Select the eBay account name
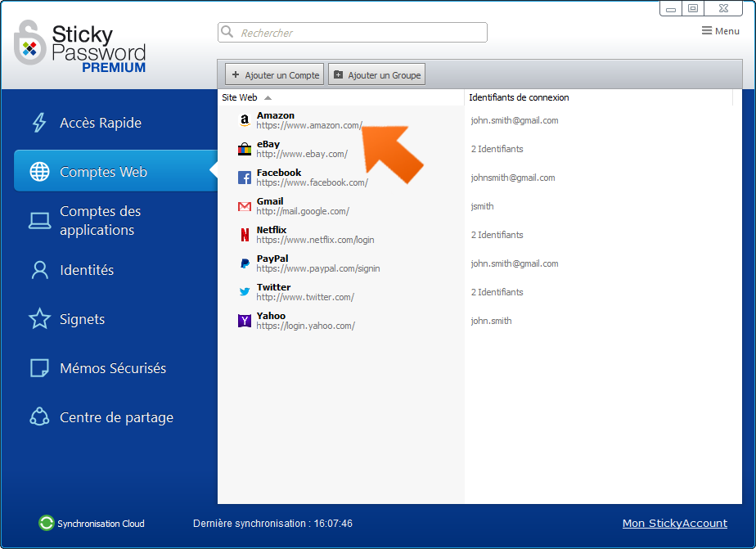Viewport: 756px width, 549px height. [x=268, y=144]
